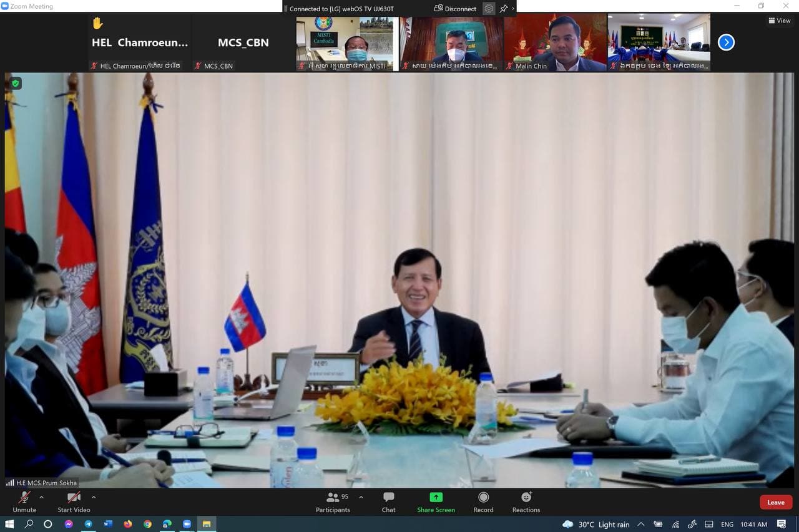Start recording with the Record button
The height and width of the screenshot is (532, 799).
pyautogui.click(x=483, y=501)
